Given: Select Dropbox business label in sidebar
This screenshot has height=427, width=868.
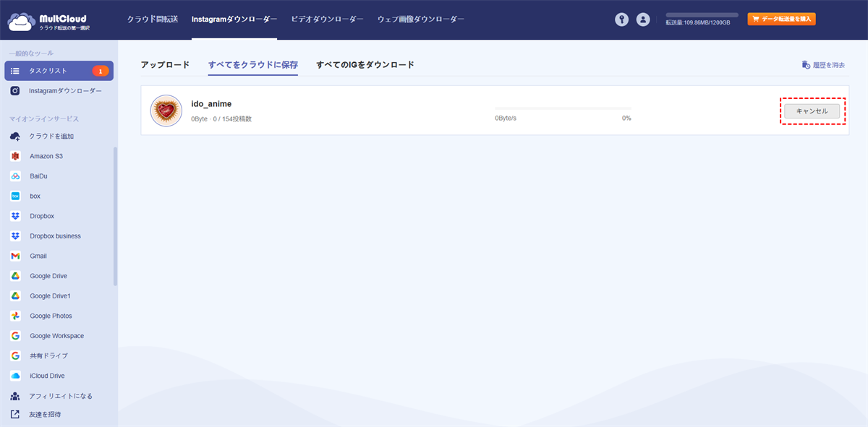Looking at the screenshot, I should (x=55, y=236).
